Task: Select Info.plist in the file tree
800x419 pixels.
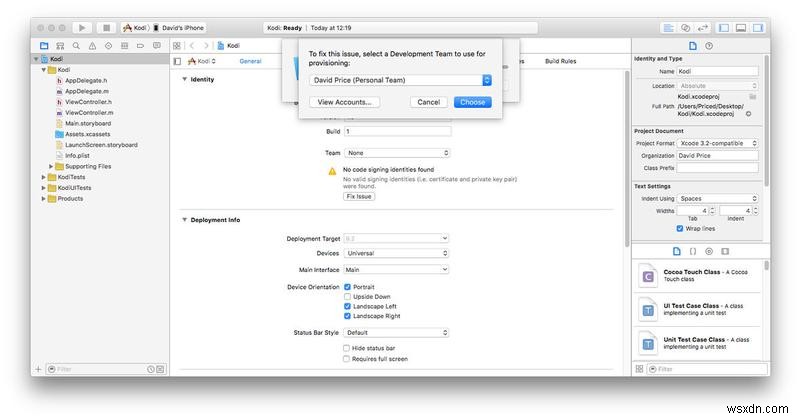Action: [77, 156]
